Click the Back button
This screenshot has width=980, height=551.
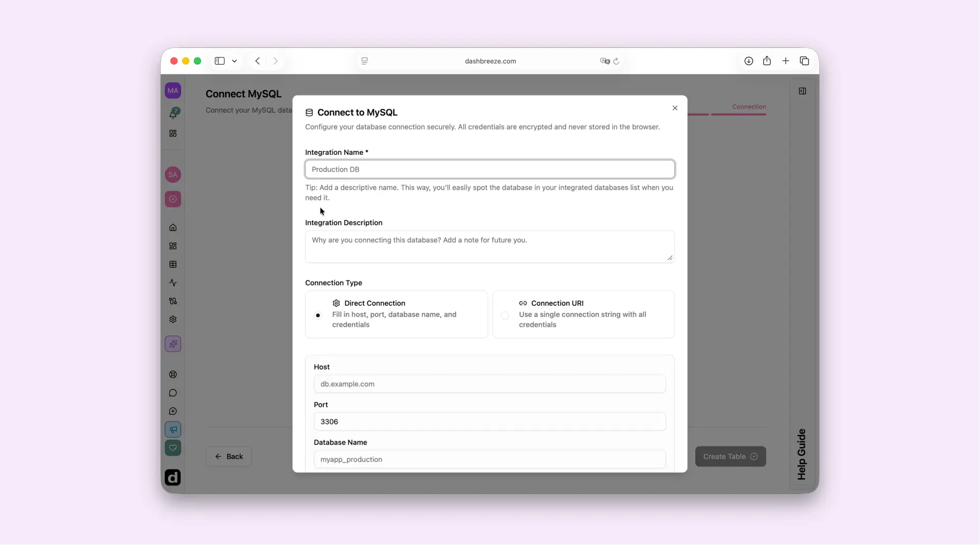[229, 457]
